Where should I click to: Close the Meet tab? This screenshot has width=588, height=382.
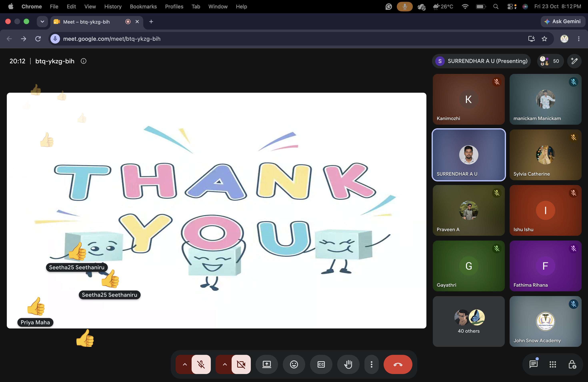(137, 22)
